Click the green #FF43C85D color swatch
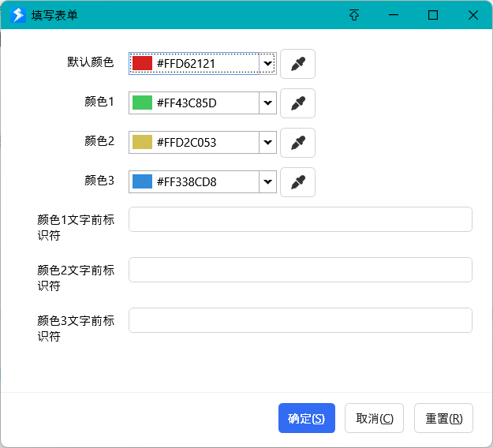This screenshot has height=448, width=493. point(142,103)
